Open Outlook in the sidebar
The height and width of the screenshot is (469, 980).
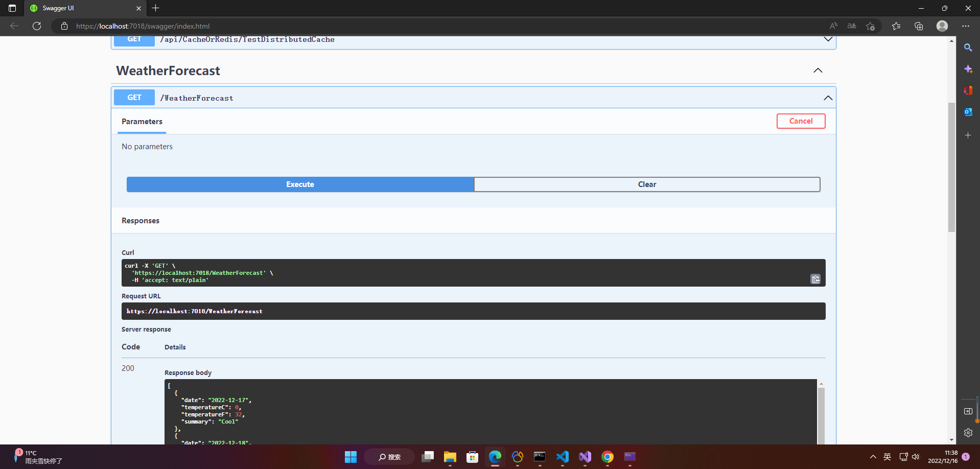coord(968,112)
